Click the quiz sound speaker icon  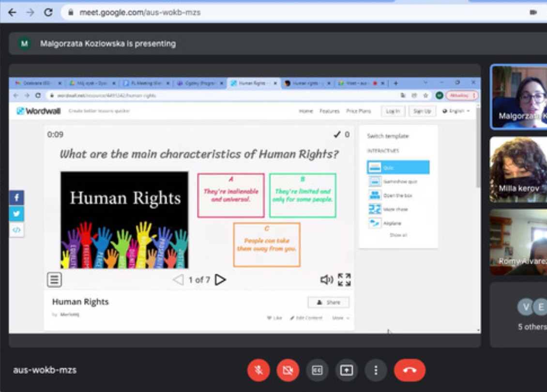[x=327, y=280]
